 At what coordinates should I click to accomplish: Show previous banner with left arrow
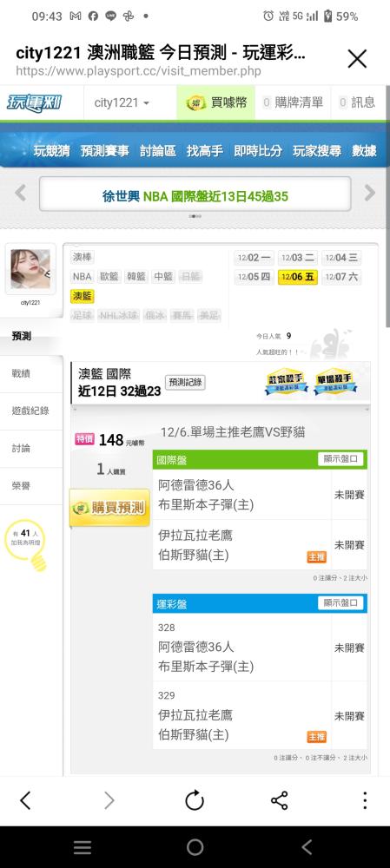[21, 194]
